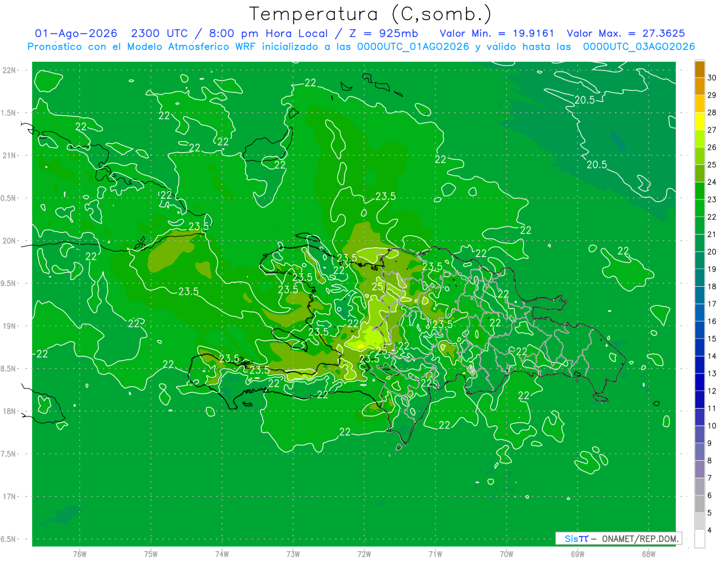Screen dimensions: 728x562
Task: Select the valid-until time "0000UTC_03AGO2026"
Action: (x=639, y=47)
